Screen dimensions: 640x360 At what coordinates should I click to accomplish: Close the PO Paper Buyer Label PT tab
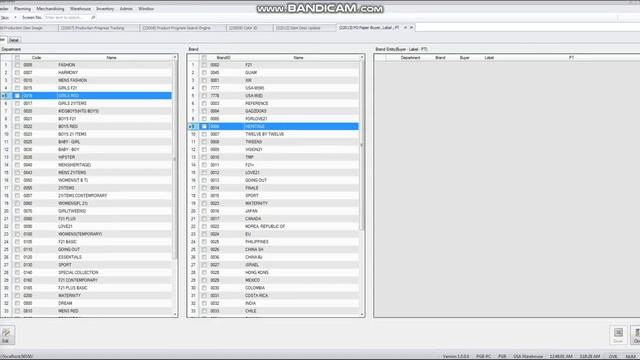(411, 28)
